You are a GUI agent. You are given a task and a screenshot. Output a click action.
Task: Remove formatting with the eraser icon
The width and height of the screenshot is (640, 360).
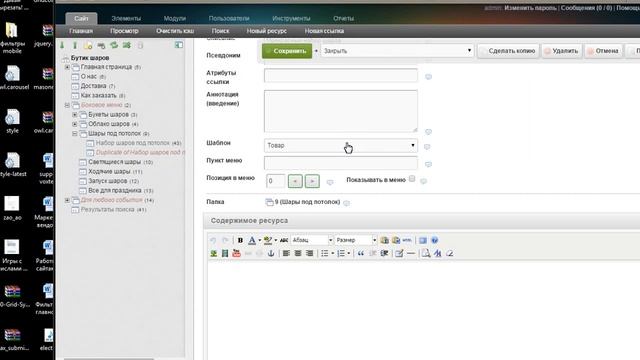tap(449, 253)
